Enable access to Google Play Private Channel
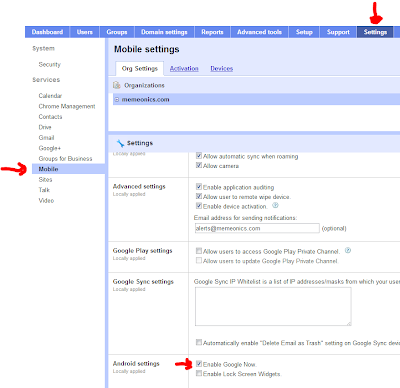Image resolution: width=400 pixels, height=388 pixels. [x=199, y=251]
